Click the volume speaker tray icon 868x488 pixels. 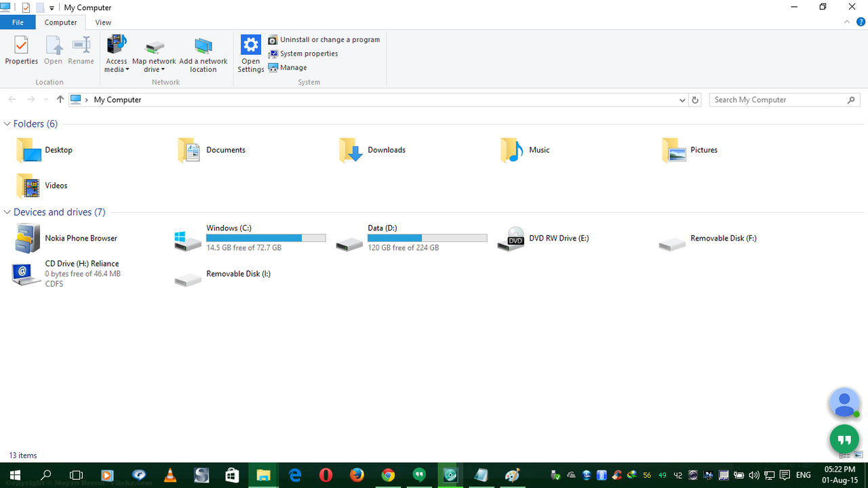click(x=754, y=475)
